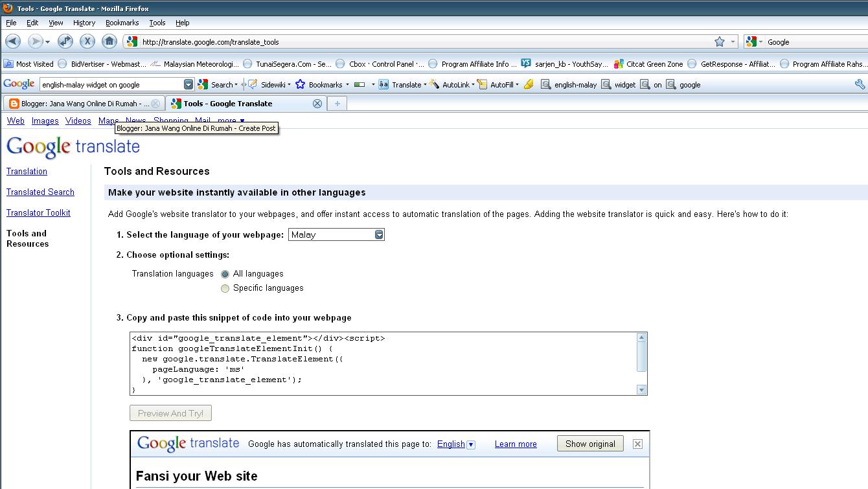Click the Google logo on the toolbar

19,84
